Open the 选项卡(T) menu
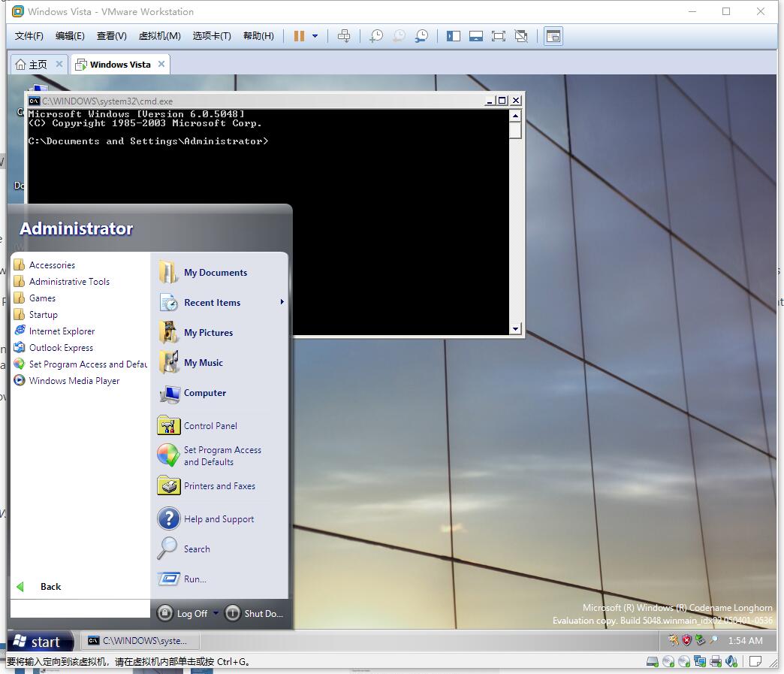Image resolution: width=784 pixels, height=674 pixels. click(212, 36)
